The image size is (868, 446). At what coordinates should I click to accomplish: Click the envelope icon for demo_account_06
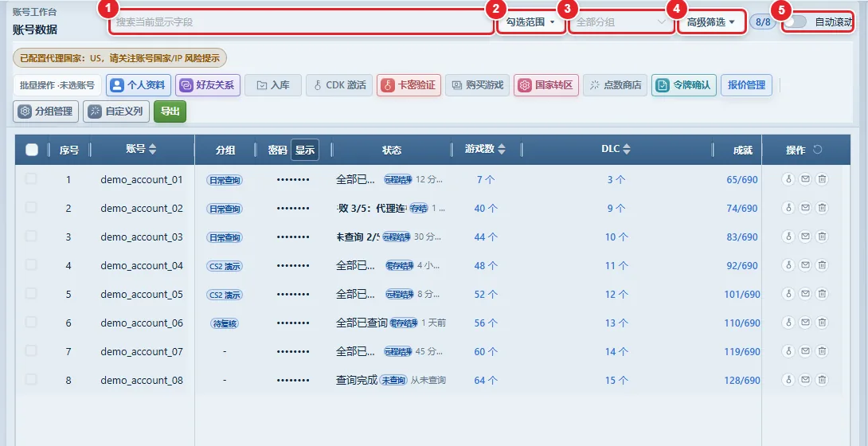tap(805, 323)
